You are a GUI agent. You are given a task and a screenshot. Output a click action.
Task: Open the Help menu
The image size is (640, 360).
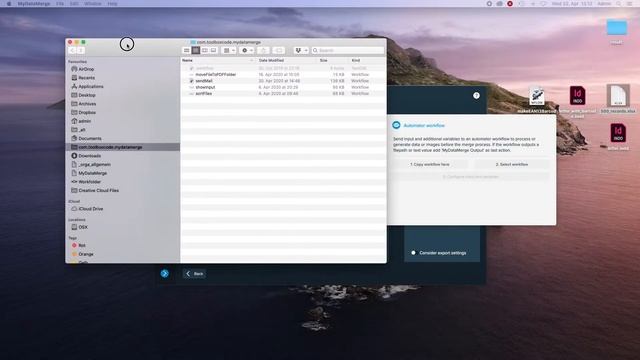point(112,4)
